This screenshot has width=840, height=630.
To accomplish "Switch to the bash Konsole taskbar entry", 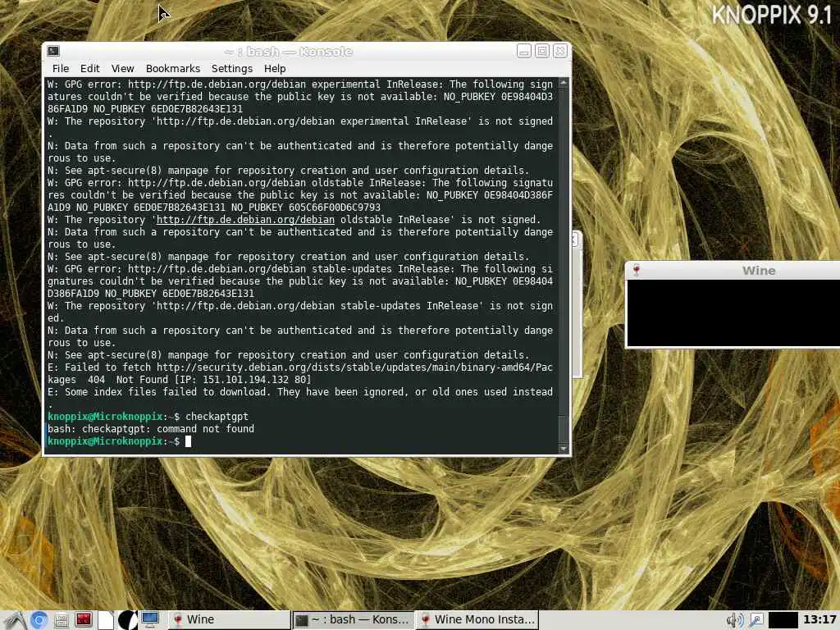I will tap(354, 620).
